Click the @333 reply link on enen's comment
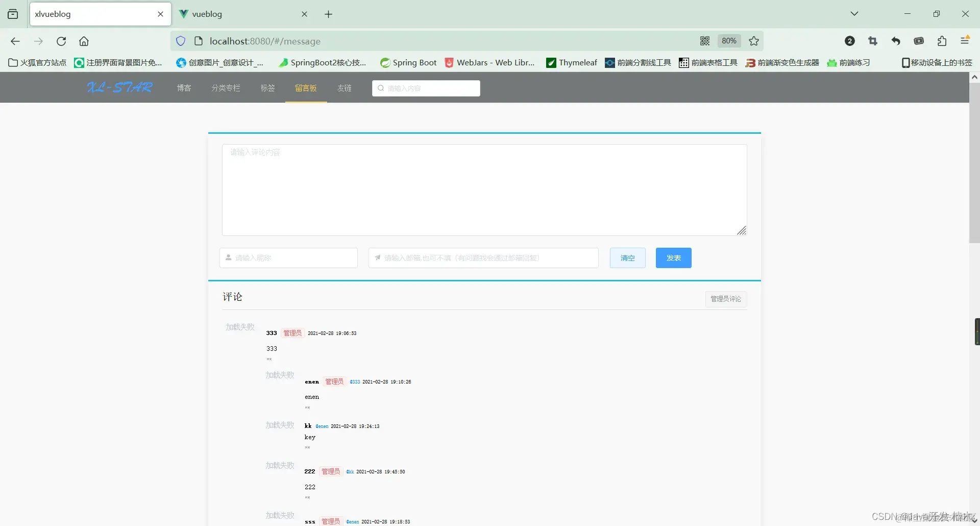 (x=355, y=382)
